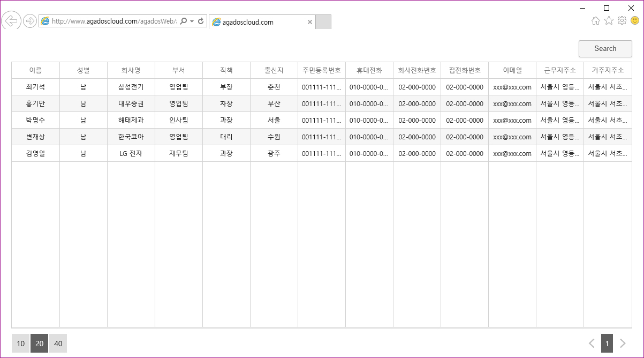
Task: Sort by 이름 column header
Action: (x=35, y=70)
